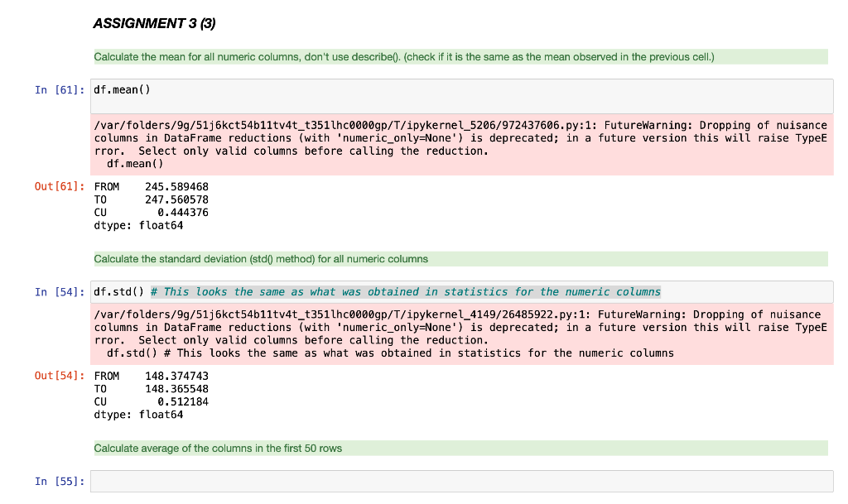Click the standard deviation instruction text
Screen dimensions: 848x504
tap(261, 259)
